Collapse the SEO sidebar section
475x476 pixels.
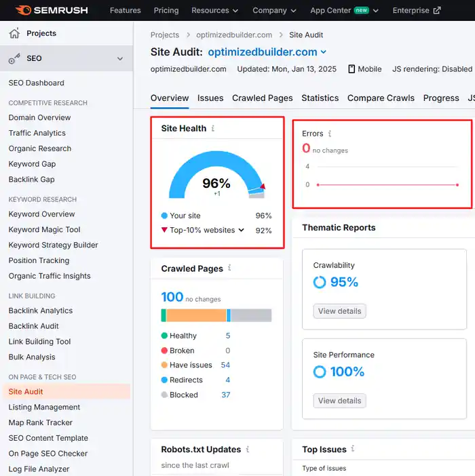120,58
